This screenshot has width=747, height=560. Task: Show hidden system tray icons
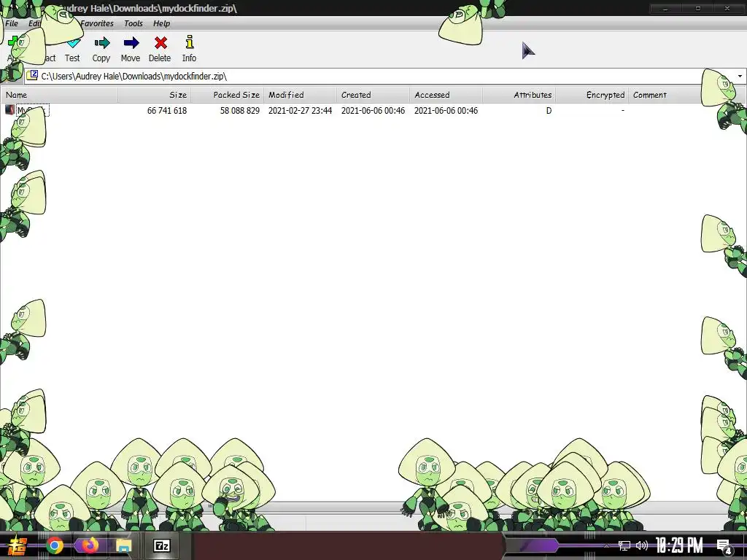[606, 545]
